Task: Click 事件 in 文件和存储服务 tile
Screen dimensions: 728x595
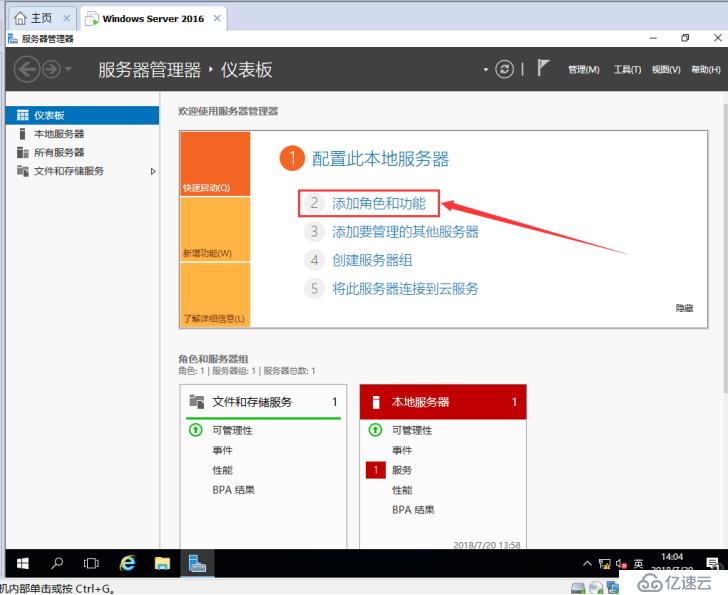Action: (222, 450)
